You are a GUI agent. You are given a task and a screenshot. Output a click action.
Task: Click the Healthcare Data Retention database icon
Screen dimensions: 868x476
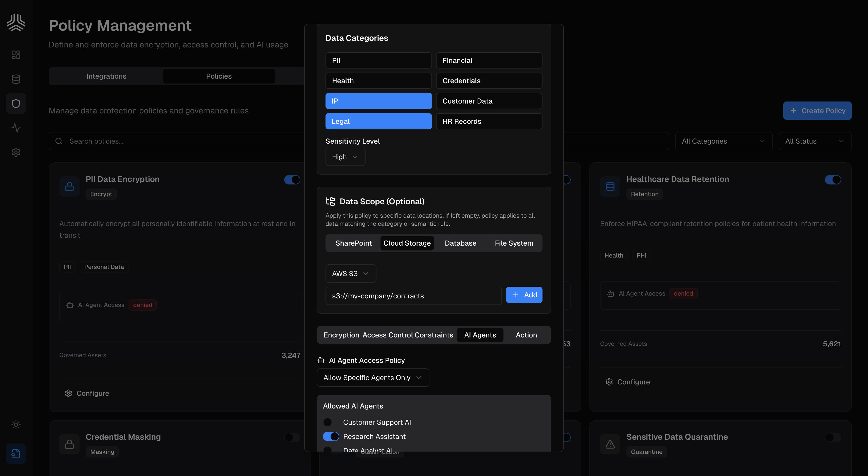coord(610,186)
